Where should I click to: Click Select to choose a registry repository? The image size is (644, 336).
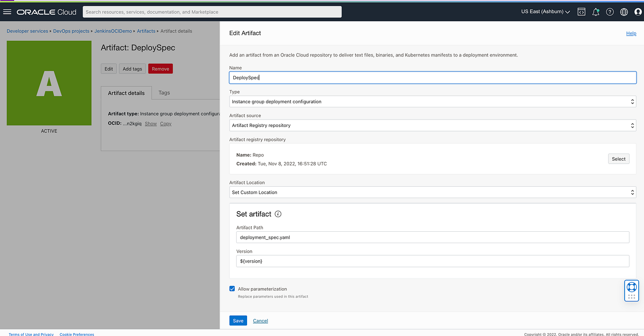[x=618, y=159]
